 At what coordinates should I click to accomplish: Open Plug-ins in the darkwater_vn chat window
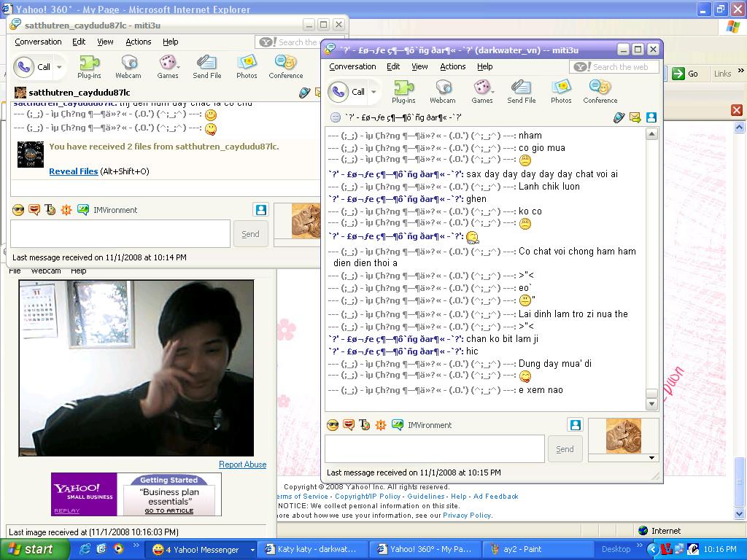[x=403, y=88]
